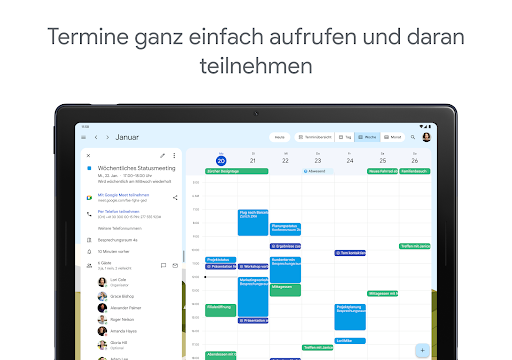512x360 pixels.
Task: Switch to the Tag view
Action: click(x=345, y=137)
